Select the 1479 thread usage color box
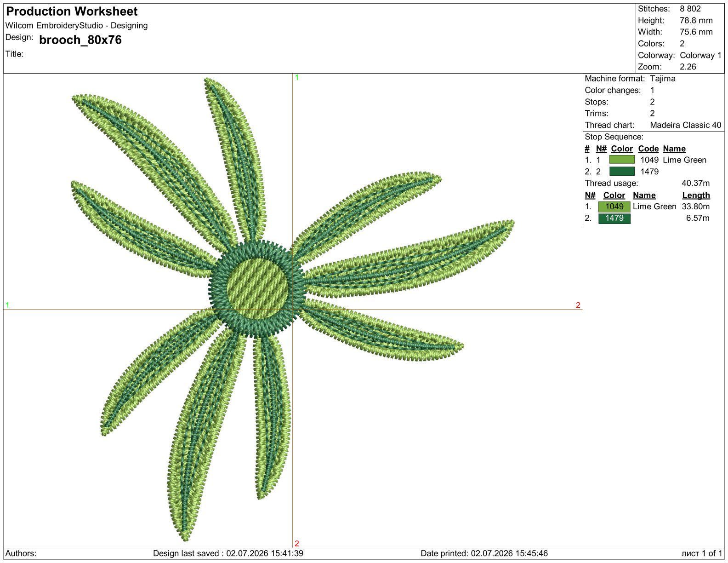728x563 pixels. point(614,218)
